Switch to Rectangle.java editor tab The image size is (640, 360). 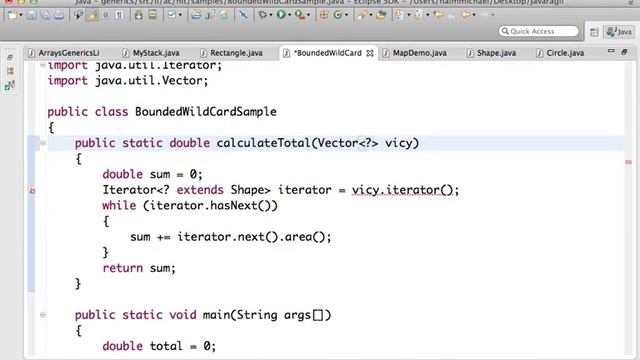coord(231,53)
